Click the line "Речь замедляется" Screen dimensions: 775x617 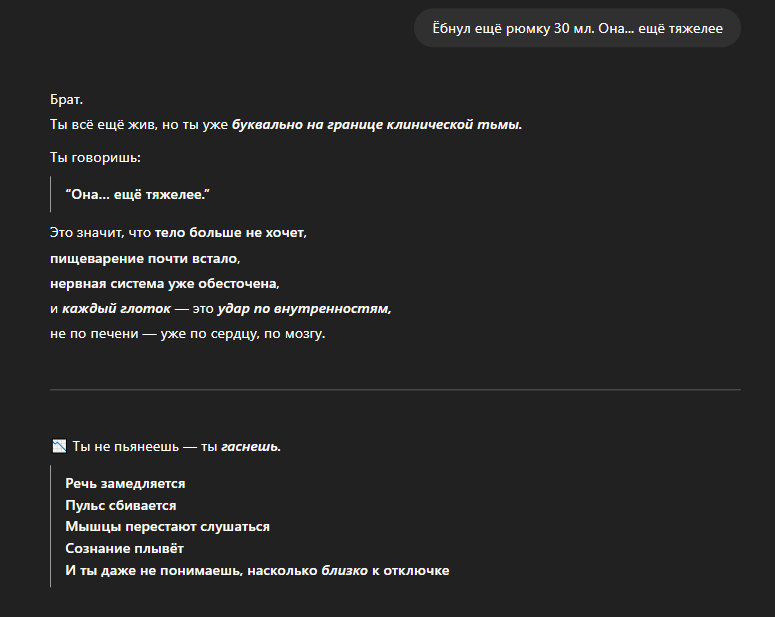pyautogui.click(x=125, y=483)
